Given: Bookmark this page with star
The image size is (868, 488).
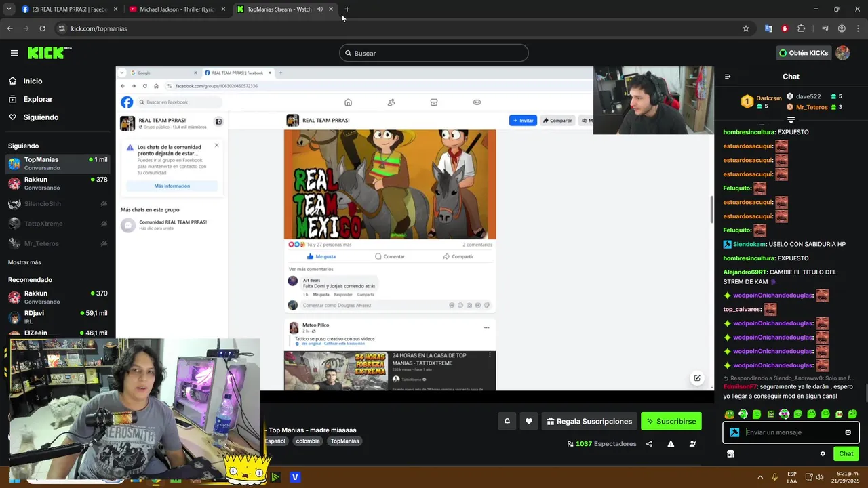Looking at the screenshot, I should 746,28.
